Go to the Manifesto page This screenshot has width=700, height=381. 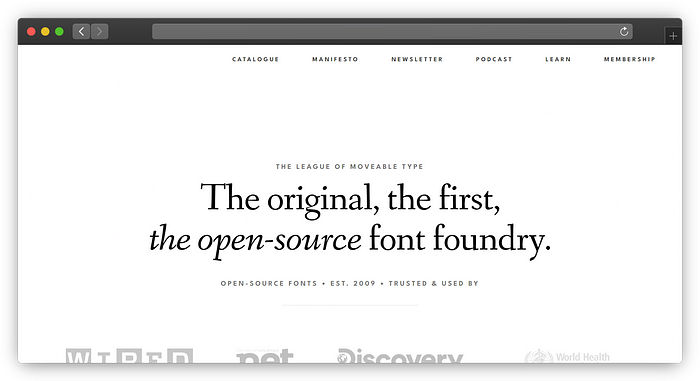click(335, 59)
